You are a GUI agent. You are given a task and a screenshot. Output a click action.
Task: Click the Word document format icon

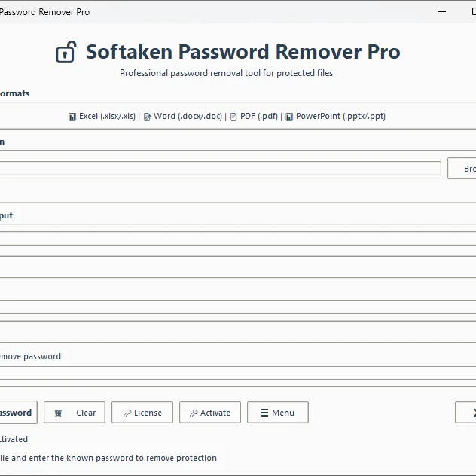(148, 117)
